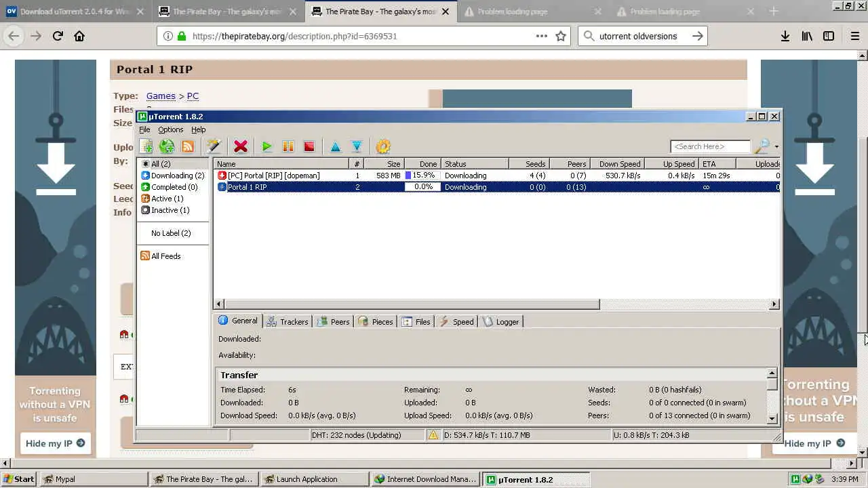Click the green Start torrent icon
This screenshot has height=488, width=868.
pyautogui.click(x=267, y=146)
